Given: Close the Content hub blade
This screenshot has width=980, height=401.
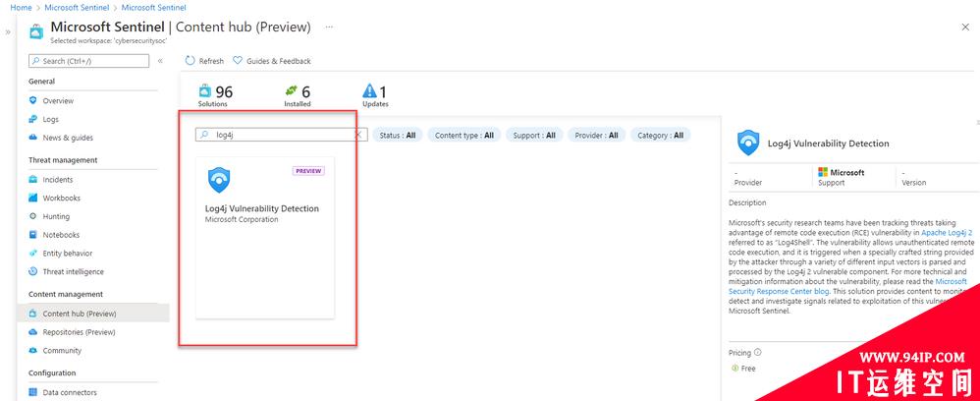Looking at the screenshot, I should point(965,27).
